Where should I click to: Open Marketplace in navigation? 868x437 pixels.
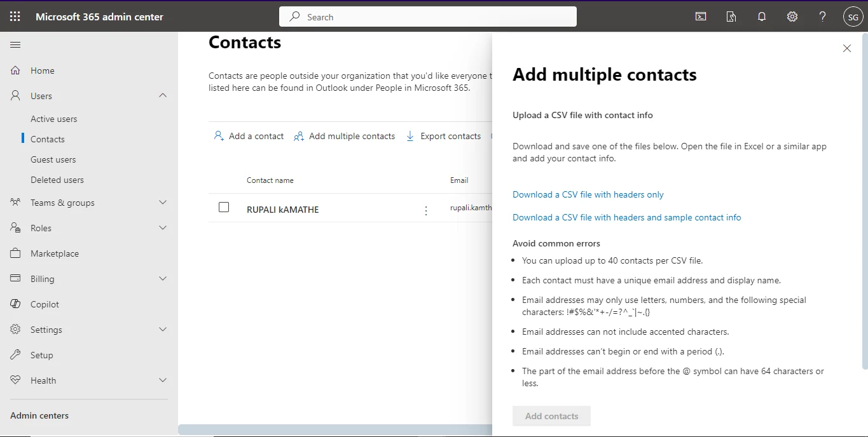pos(55,253)
